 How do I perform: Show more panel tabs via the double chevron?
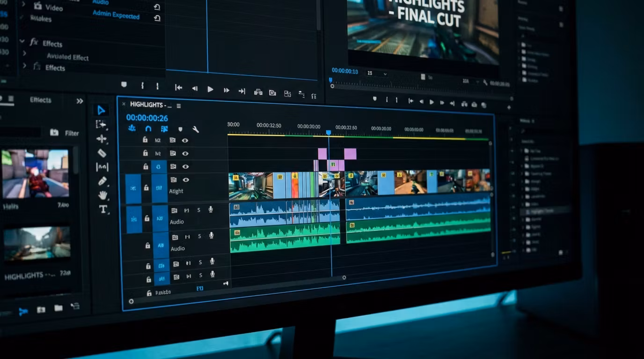click(80, 101)
